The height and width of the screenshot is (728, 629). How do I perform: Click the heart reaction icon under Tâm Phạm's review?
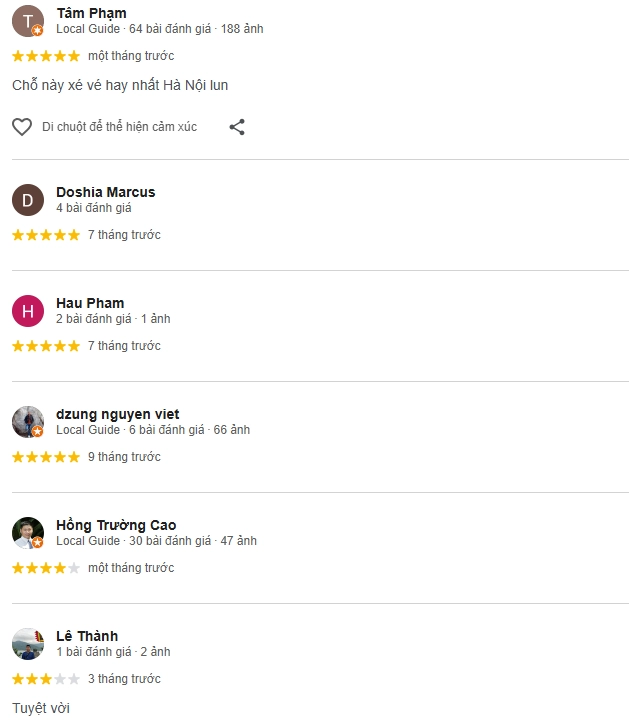coord(22,127)
